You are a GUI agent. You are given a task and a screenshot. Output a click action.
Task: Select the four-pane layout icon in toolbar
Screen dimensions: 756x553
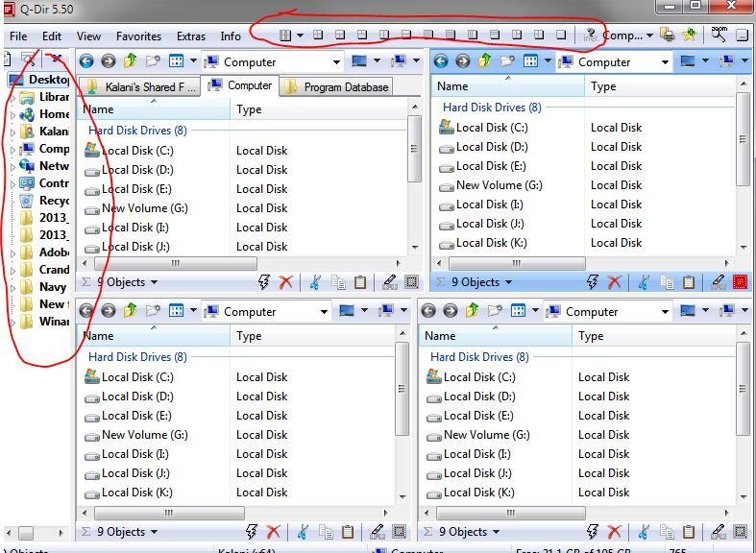318,35
